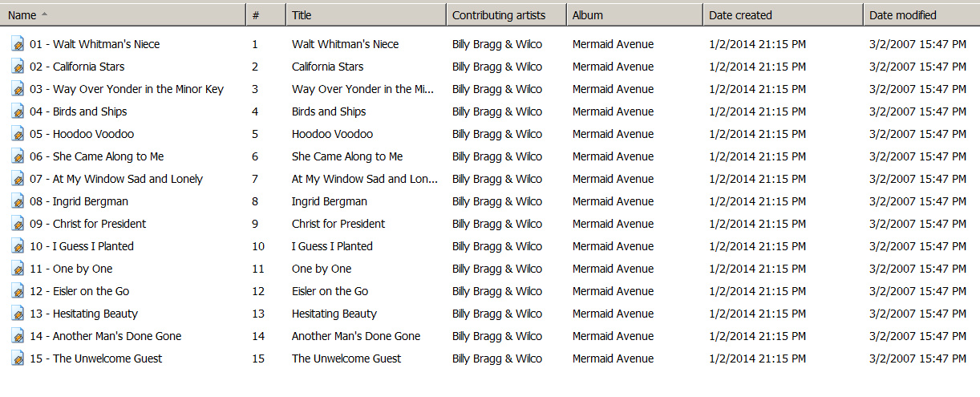
Task: Select file 14 - Another Man's Done Gone
Action: click(106, 336)
